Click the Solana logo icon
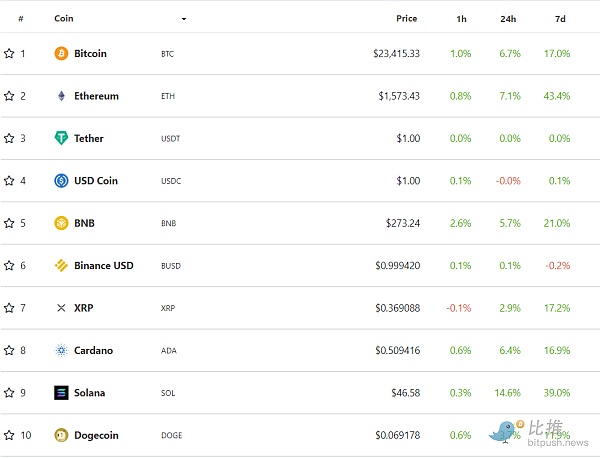Viewport: 600px width, 458px height. [x=62, y=393]
